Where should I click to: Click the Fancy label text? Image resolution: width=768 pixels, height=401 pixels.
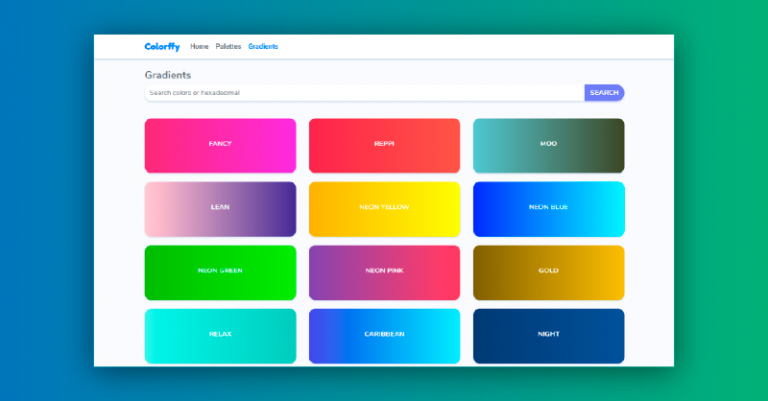(220, 144)
